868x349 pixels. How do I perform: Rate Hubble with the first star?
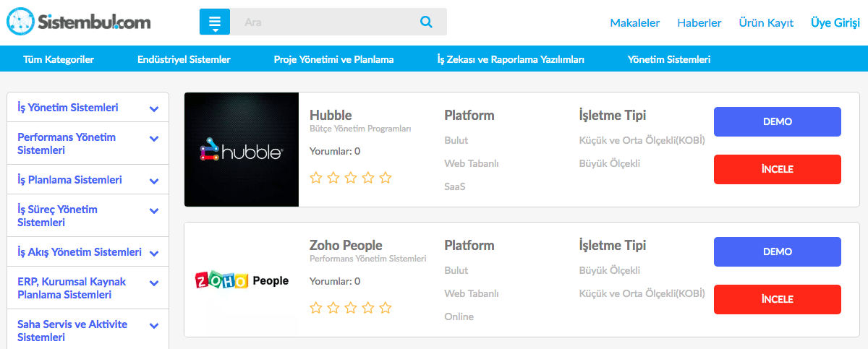316,178
